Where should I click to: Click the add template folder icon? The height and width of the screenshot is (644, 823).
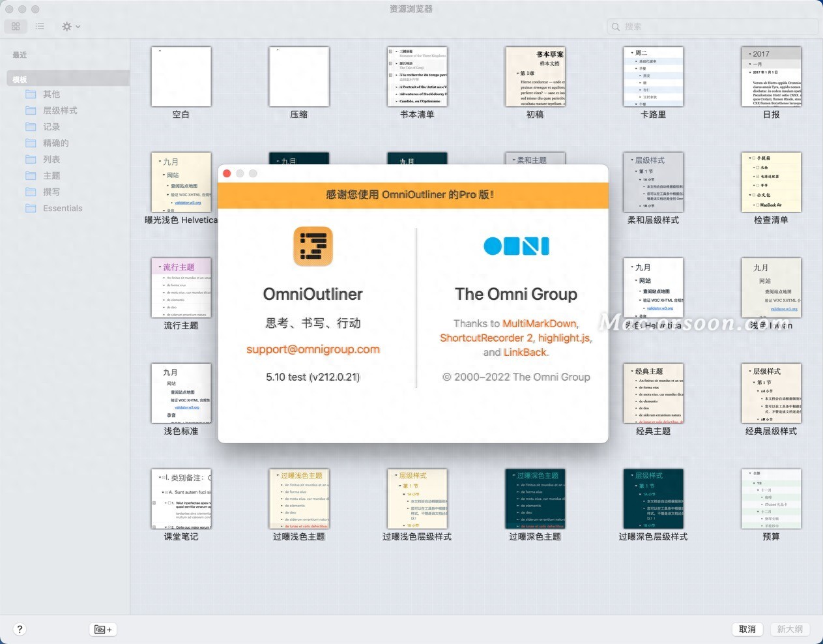pos(103,629)
